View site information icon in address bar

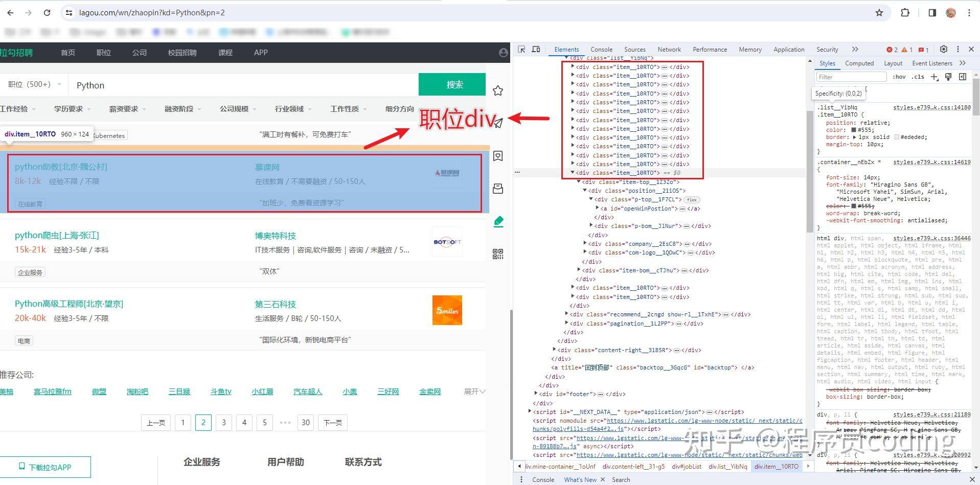tap(69, 13)
